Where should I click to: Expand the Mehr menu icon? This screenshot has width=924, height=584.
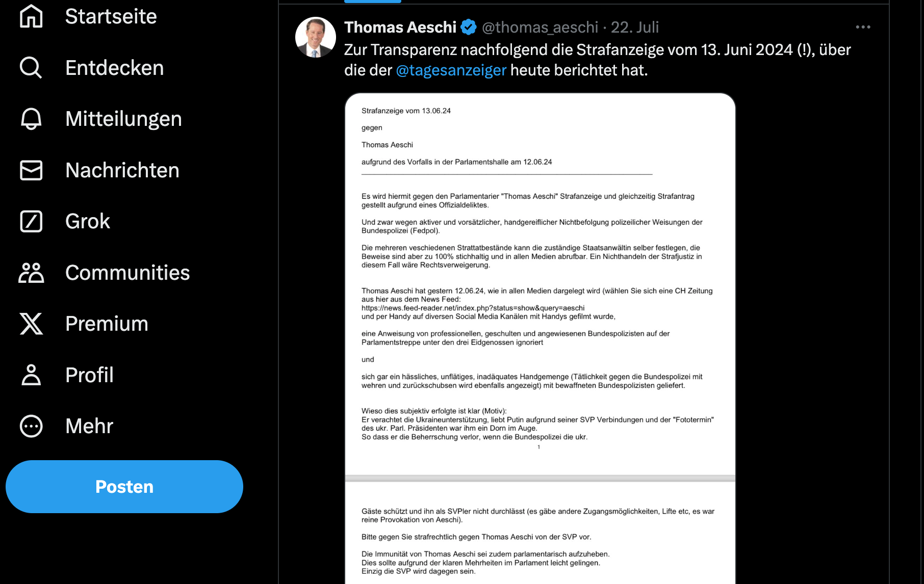pyautogui.click(x=31, y=426)
